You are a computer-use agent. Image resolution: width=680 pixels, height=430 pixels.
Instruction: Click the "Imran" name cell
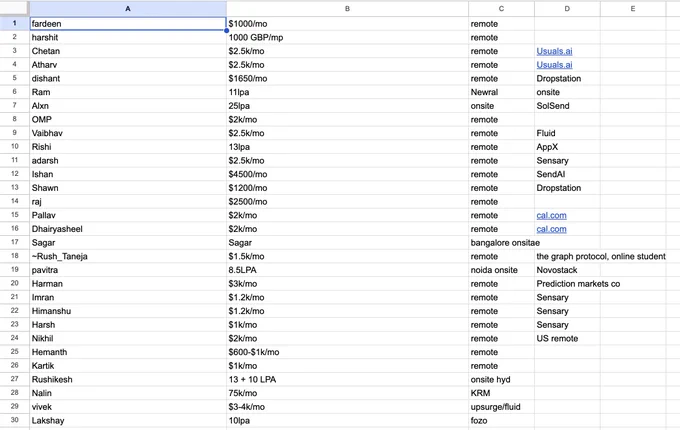coord(128,298)
